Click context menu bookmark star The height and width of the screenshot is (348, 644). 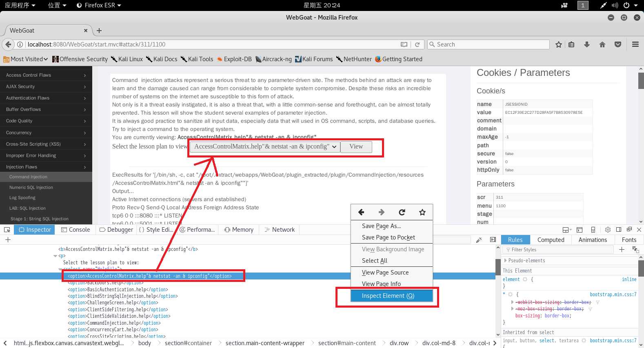tap(422, 212)
